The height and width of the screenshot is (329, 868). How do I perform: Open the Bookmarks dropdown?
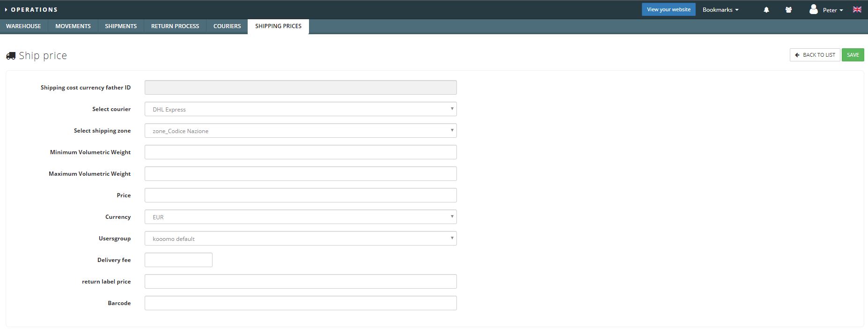pyautogui.click(x=721, y=9)
